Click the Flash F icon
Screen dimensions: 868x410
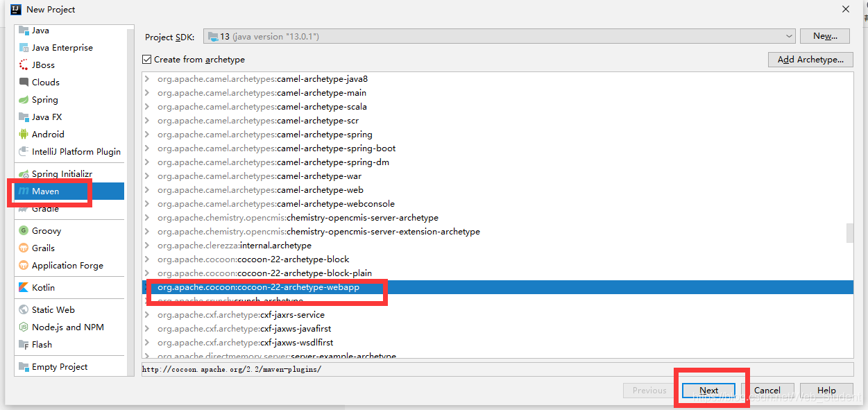24,345
